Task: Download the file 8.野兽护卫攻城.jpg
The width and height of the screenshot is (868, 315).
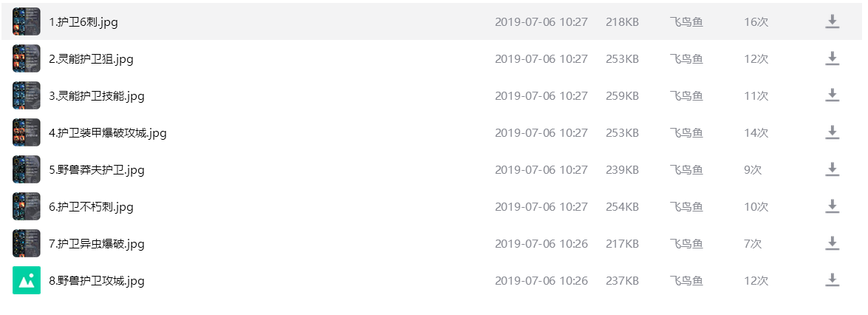Action: tap(832, 281)
